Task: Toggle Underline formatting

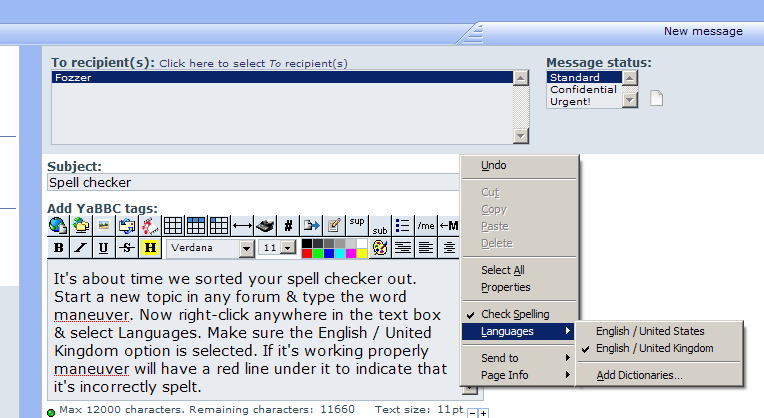Action: [x=104, y=247]
